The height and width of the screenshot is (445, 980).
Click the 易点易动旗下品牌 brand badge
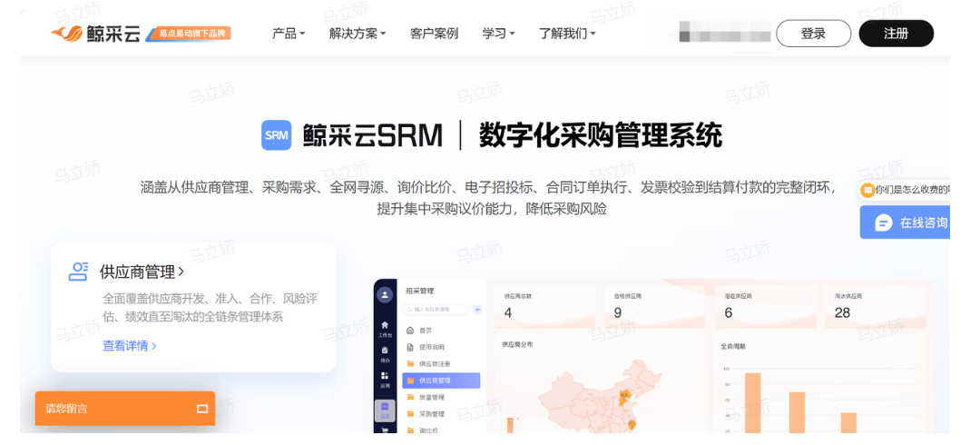pos(189,34)
